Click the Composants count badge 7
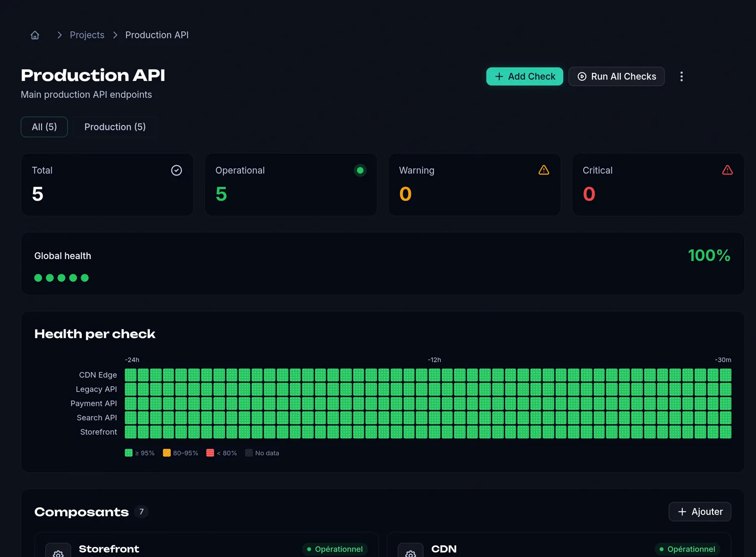 (141, 512)
